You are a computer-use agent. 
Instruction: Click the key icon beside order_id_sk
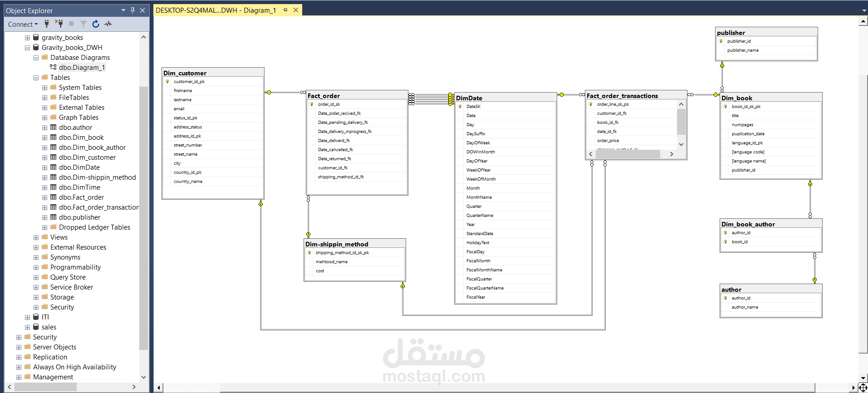click(312, 104)
